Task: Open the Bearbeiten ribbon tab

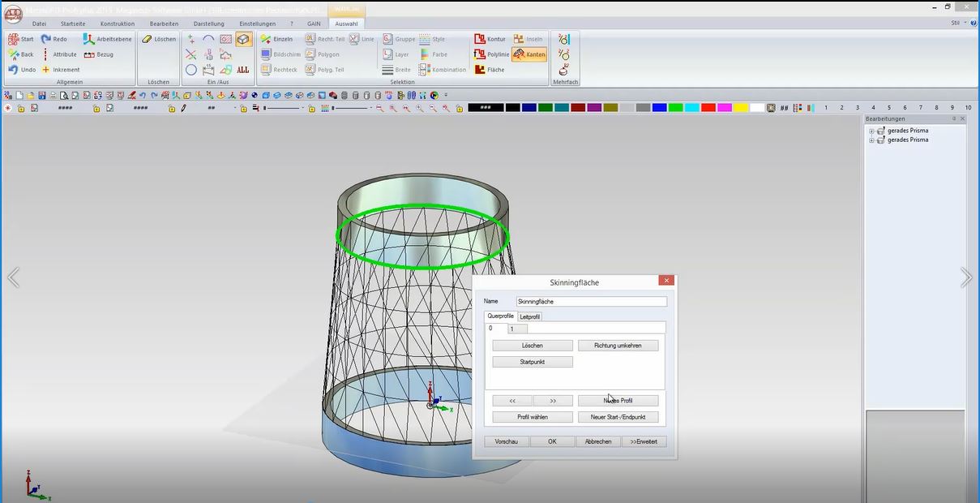Action: [x=164, y=24]
